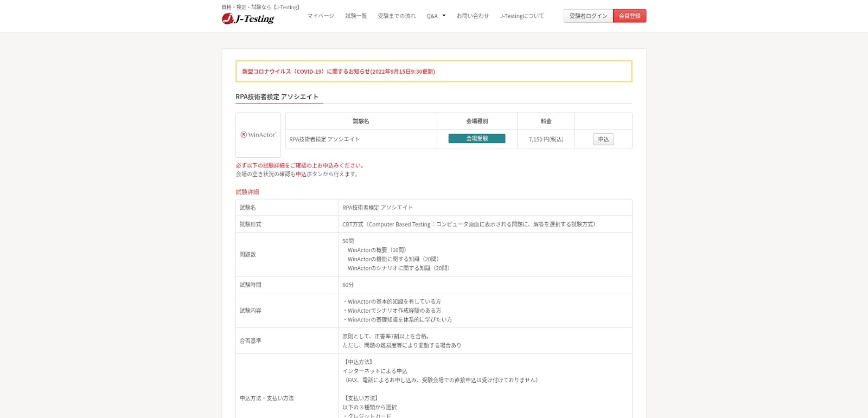Screen dimensions: 868x418
Task: Expand the Q&A dropdown menu
Action: 436,16
